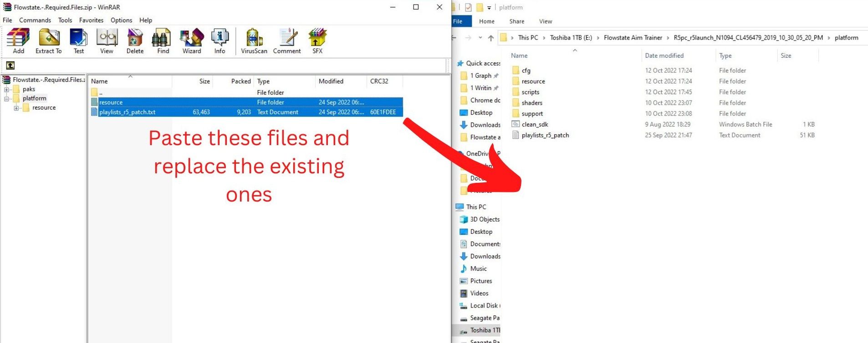Sort Explorer files by Type column
Image resolution: width=868 pixels, height=343 pixels.
click(x=746, y=55)
